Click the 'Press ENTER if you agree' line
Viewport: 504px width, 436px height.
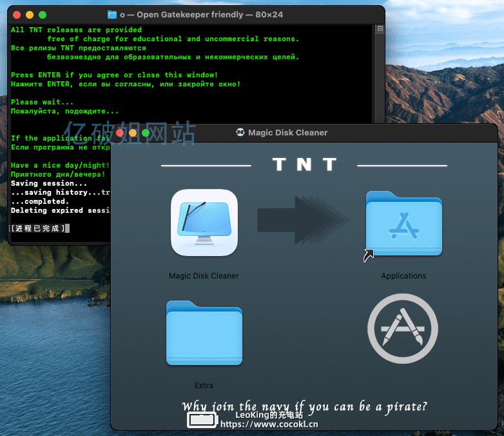point(115,75)
